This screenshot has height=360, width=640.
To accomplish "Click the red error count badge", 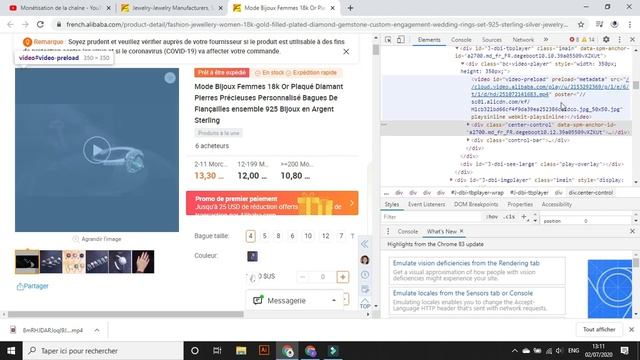I will click(x=574, y=40).
